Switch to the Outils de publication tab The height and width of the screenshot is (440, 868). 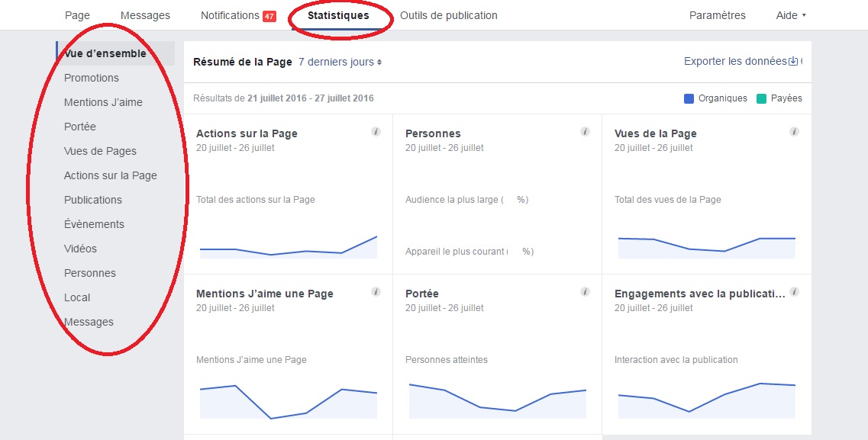[x=449, y=14]
